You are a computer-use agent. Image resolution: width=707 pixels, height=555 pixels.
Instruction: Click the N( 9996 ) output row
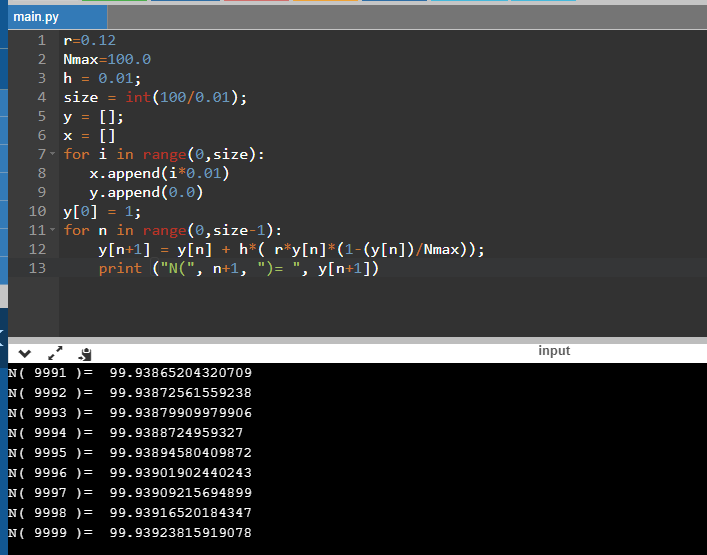(x=130, y=472)
